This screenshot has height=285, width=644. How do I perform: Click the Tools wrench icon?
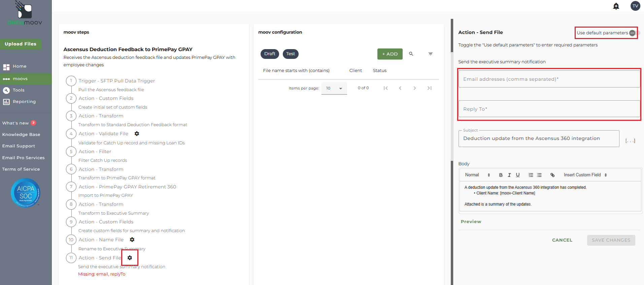point(6,90)
